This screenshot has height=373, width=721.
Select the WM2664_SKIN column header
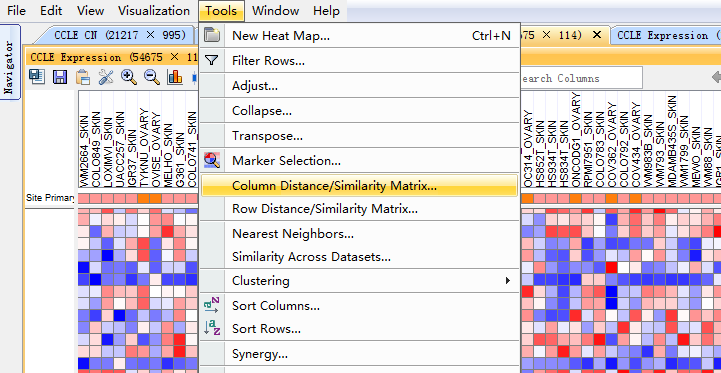[x=84, y=151]
